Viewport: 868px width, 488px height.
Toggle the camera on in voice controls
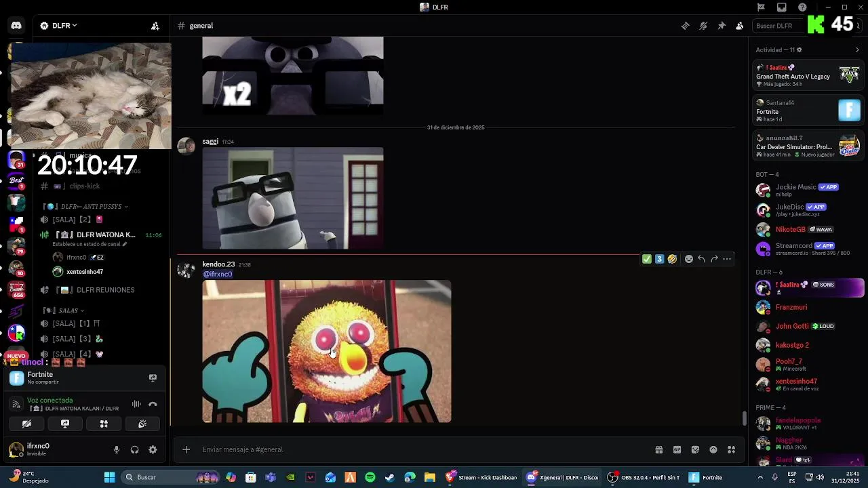(x=26, y=424)
